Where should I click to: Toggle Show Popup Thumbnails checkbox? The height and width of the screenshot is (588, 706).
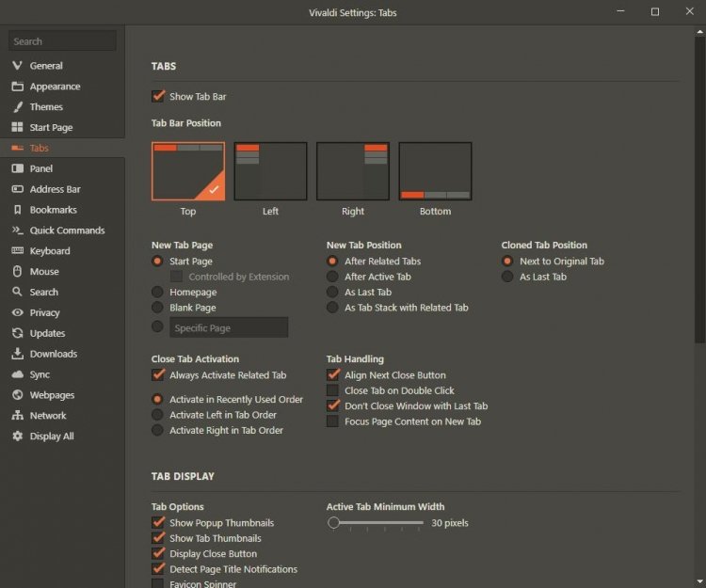pos(157,522)
